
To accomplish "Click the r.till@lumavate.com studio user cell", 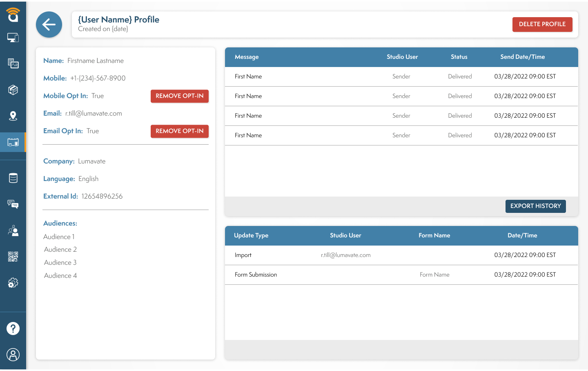I will (x=346, y=255).
